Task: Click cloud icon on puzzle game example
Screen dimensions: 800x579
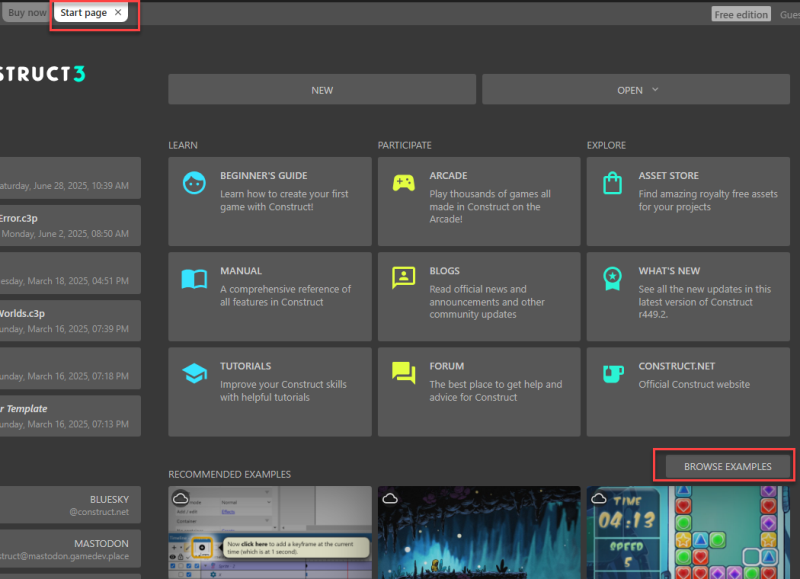Action: [x=598, y=498]
